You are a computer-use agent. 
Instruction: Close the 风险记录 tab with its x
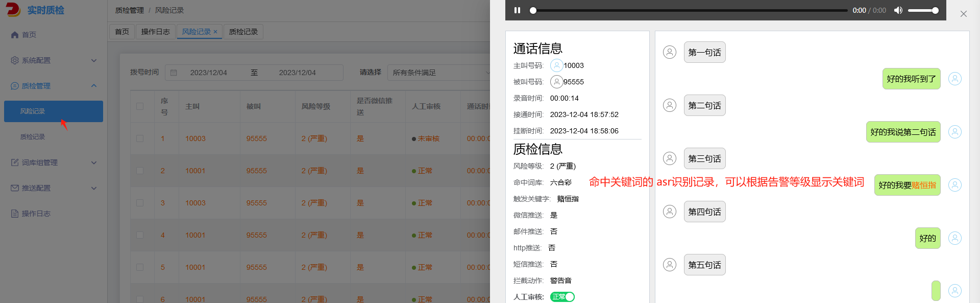(215, 32)
